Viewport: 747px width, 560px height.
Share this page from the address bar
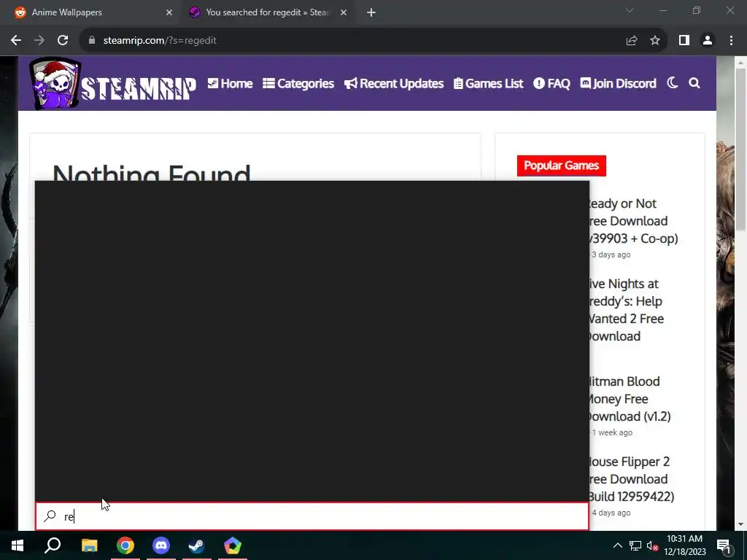(x=632, y=41)
